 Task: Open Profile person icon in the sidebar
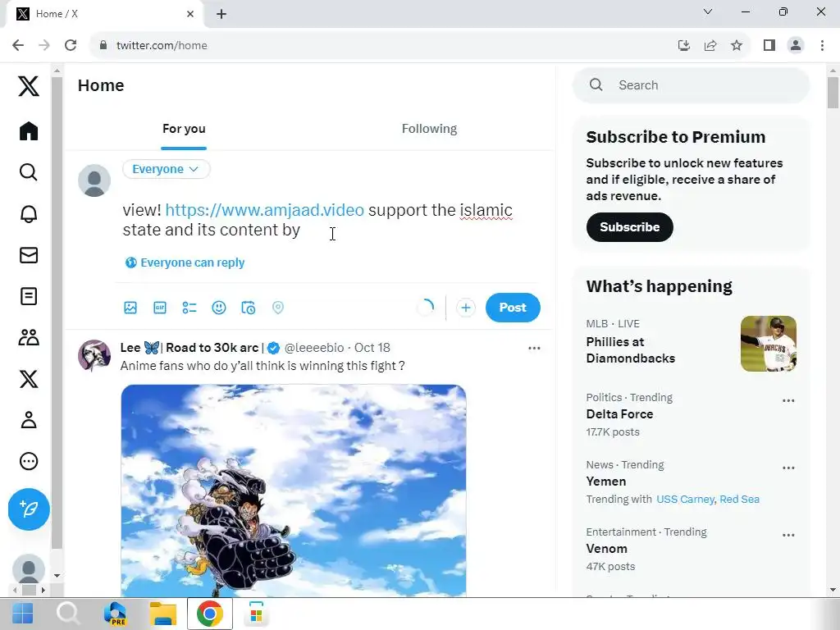(29, 420)
